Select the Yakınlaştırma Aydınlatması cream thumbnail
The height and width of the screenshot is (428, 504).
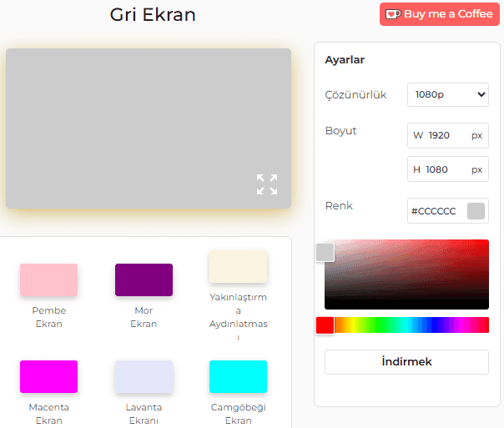[x=238, y=267]
